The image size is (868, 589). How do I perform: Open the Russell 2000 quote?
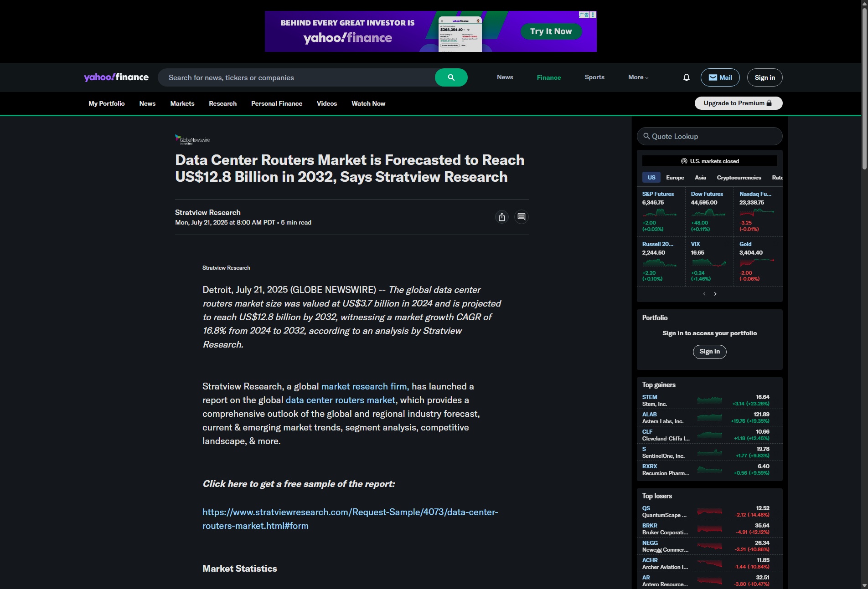click(657, 244)
